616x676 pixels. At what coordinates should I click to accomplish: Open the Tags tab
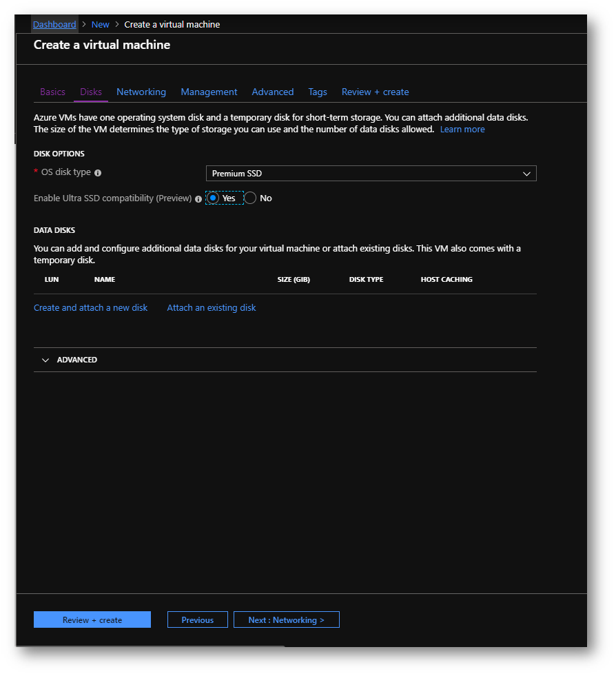pos(318,92)
